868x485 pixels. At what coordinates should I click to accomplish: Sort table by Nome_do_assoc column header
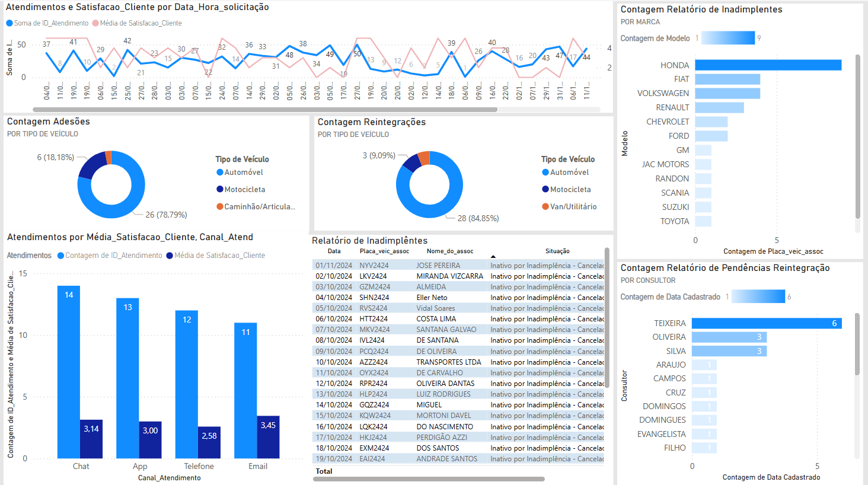(x=450, y=251)
